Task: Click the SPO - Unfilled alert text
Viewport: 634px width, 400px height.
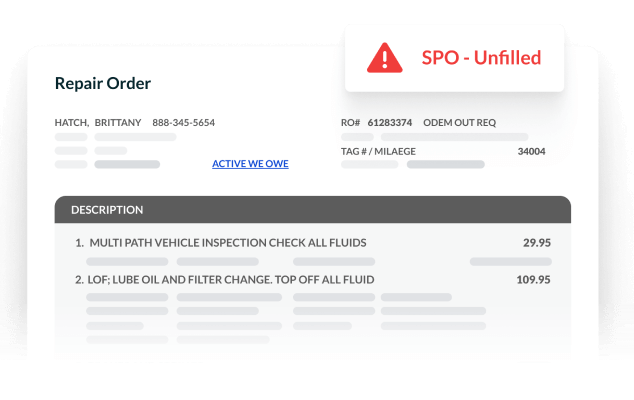Action: click(x=481, y=58)
